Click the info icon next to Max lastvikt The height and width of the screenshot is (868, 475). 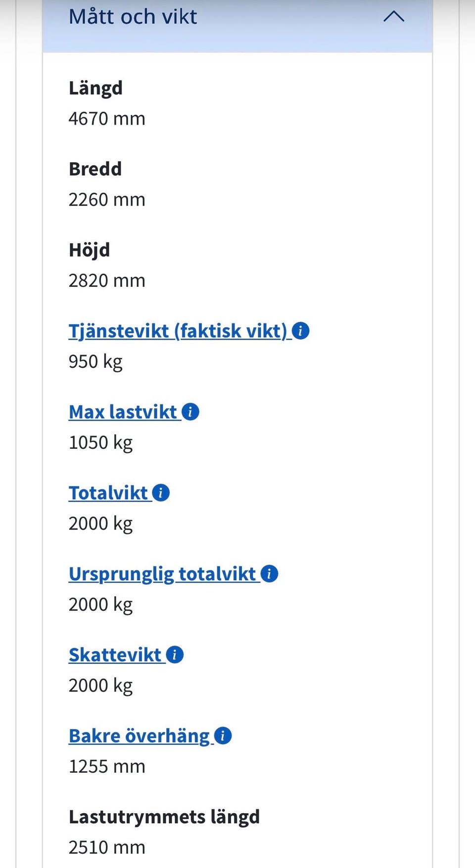tap(190, 412)
